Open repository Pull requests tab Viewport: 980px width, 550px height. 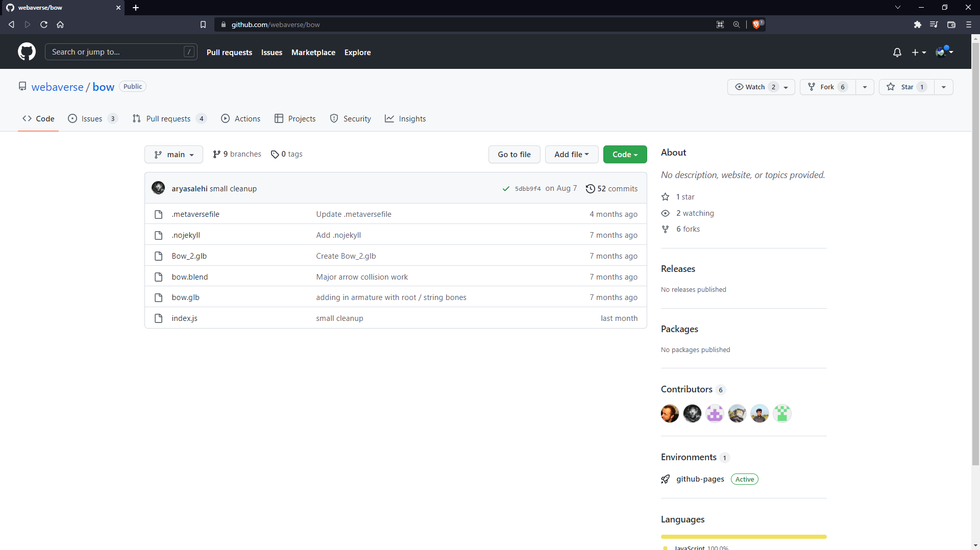pos(169,119)
